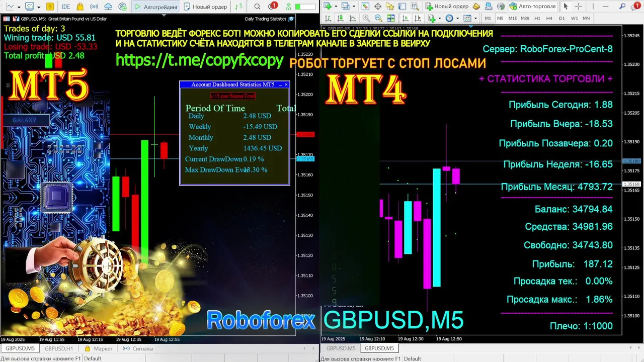Click the search magnifier in MT5 toolbar
This screenshot has width=644, height=362.
tap(257, 7)
